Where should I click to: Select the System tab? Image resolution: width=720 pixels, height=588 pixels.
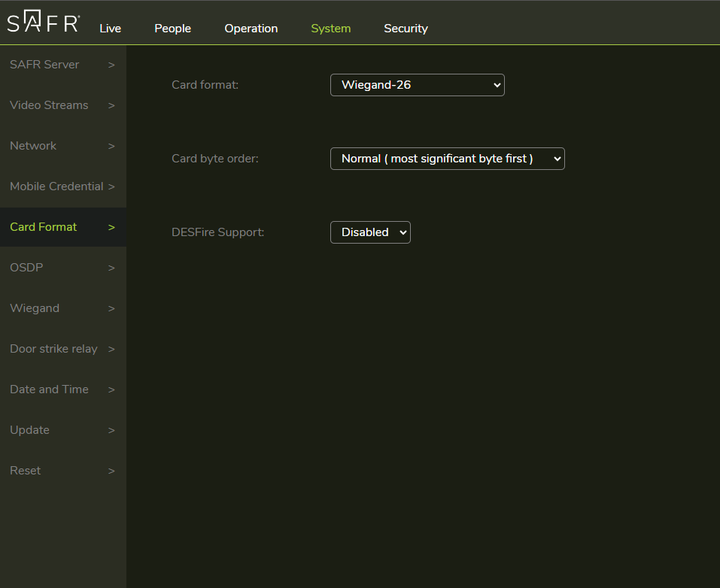[330, 29]
